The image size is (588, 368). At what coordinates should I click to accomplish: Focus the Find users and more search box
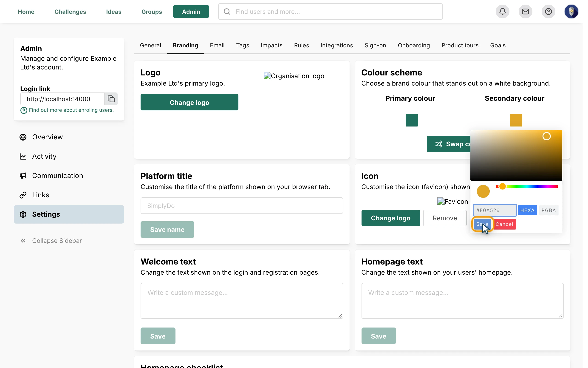pos(330,11)
